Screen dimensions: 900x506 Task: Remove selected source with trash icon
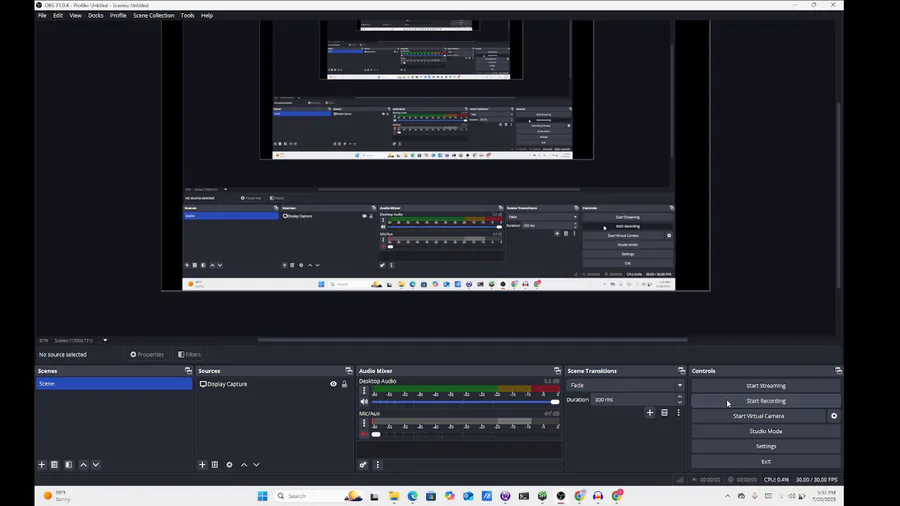[x=215, y=465]
